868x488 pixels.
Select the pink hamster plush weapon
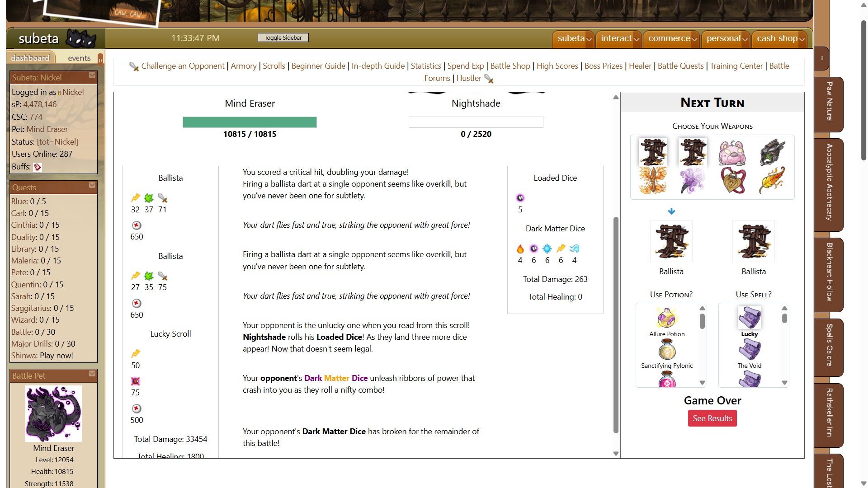click(732, 152)
